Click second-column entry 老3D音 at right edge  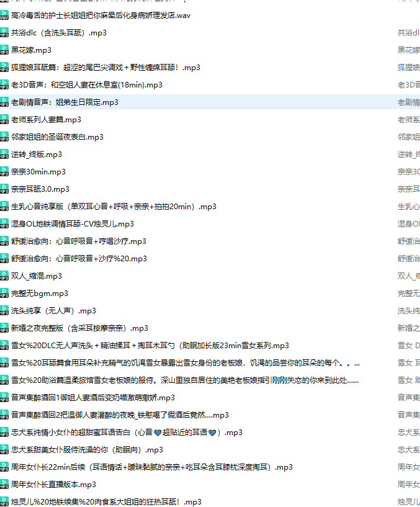coord(409,85)
